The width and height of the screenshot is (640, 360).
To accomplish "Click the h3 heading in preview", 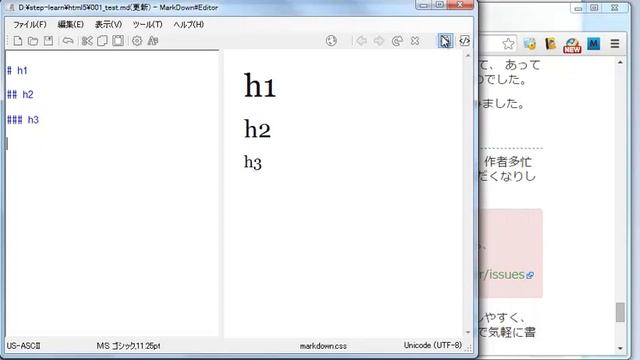I will pyautogui.click(x=253, y=162).
